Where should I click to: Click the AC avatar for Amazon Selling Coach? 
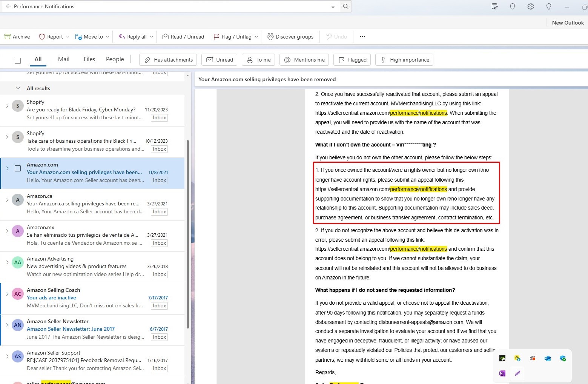(x=18, y=294)
